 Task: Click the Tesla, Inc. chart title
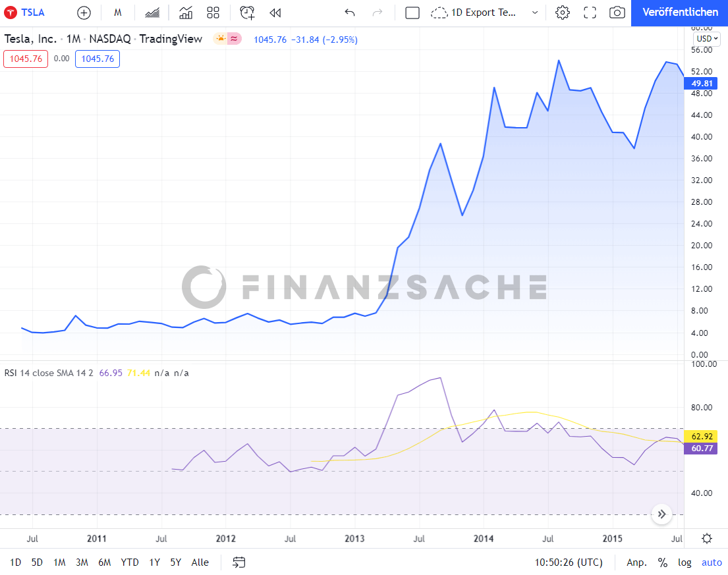tap(30, 39)
